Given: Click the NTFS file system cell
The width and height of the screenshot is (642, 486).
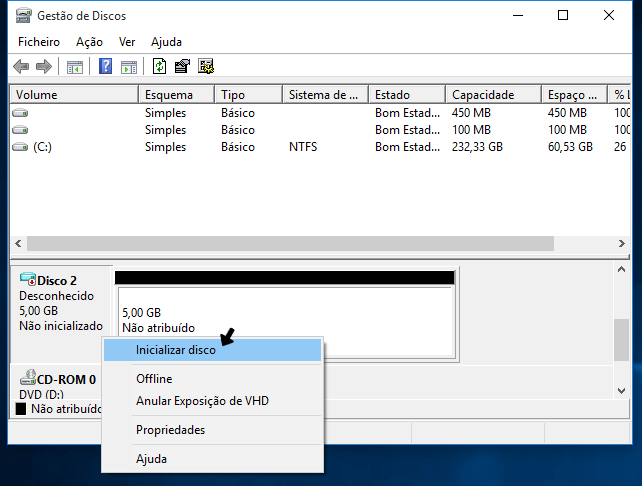Looking at the screenshot, I should pyautogui.click(x=303, y=147).
